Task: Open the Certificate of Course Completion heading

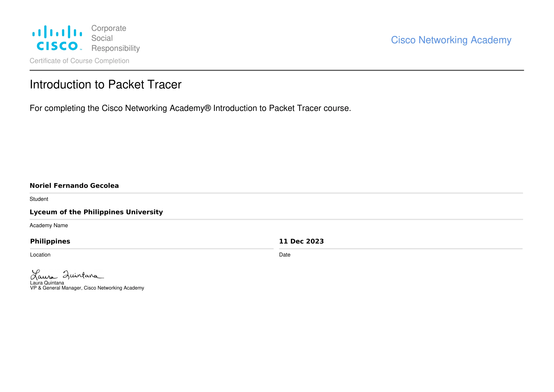Action: [x=80, y=61]
